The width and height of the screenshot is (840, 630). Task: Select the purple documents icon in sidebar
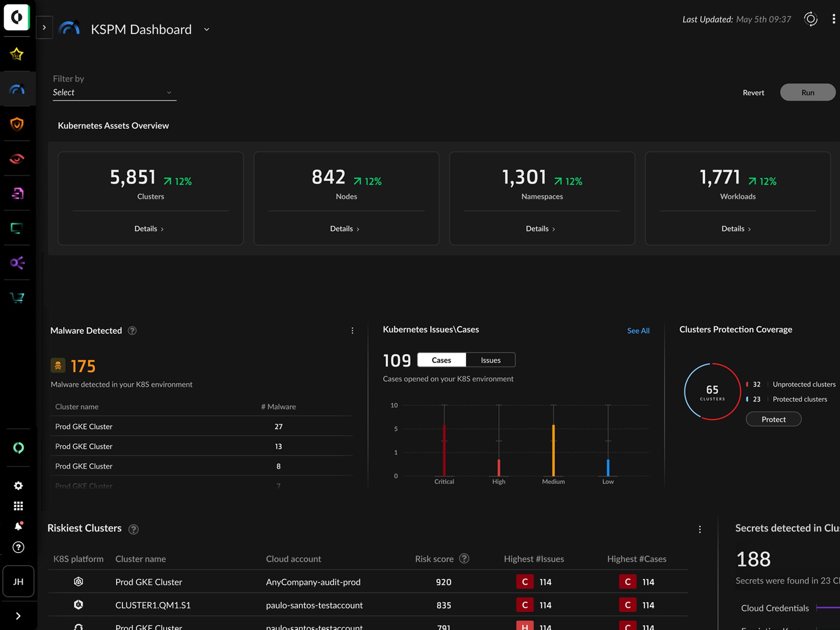[17, 193]
